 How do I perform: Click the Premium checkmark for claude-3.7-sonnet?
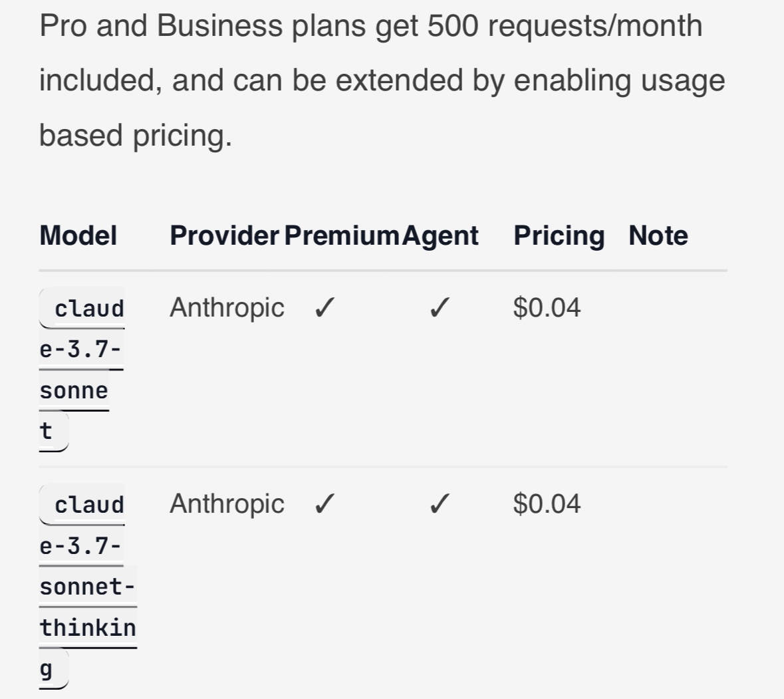pos(325,307)
